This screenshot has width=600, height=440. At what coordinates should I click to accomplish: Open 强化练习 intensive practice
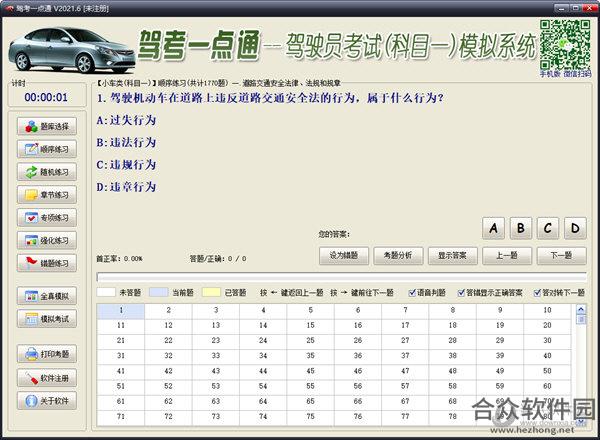pyautogui.click(x=47, y=241)
